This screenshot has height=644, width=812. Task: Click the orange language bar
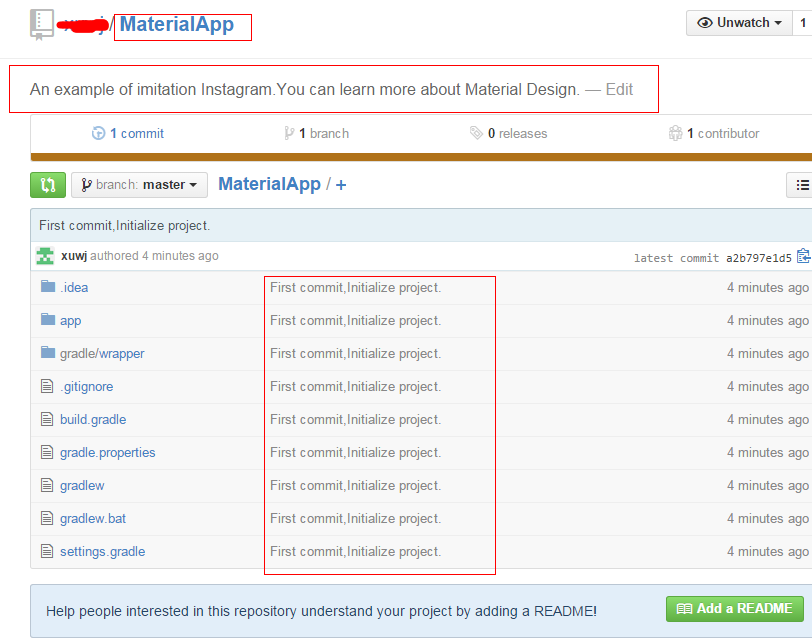coord(421,157)
